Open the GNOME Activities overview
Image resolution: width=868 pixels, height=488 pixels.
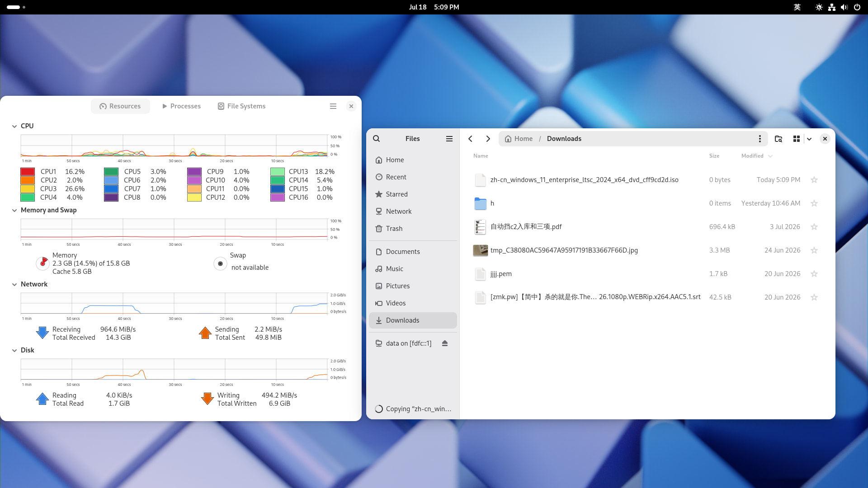point(16,7)
